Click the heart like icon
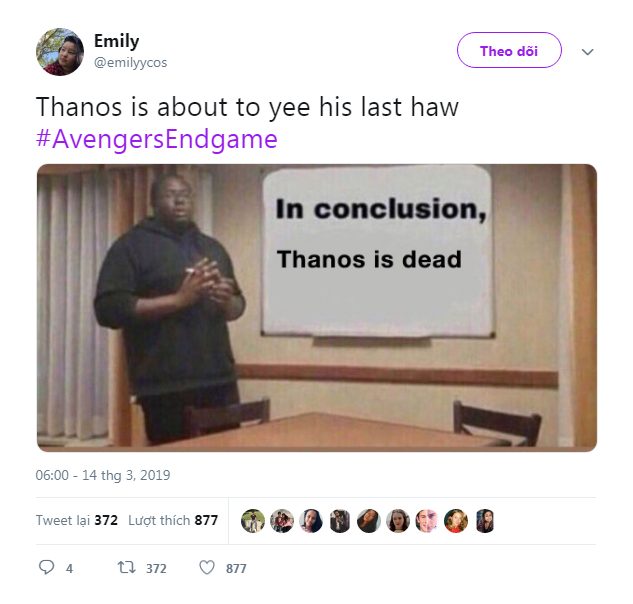 click(x=207, y=568)
